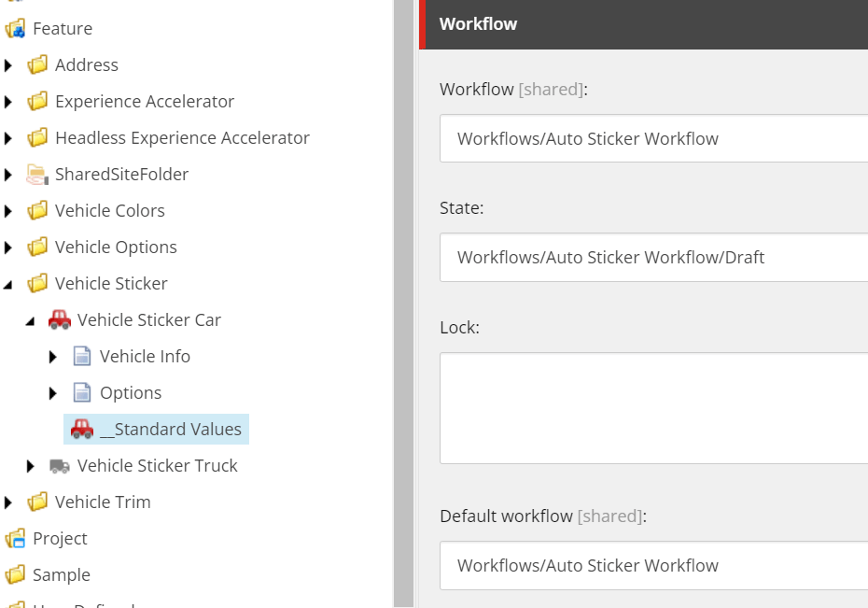Screen dimensions: 868x608
Task: Click the State field showing Draft
Action: point(653,257)
